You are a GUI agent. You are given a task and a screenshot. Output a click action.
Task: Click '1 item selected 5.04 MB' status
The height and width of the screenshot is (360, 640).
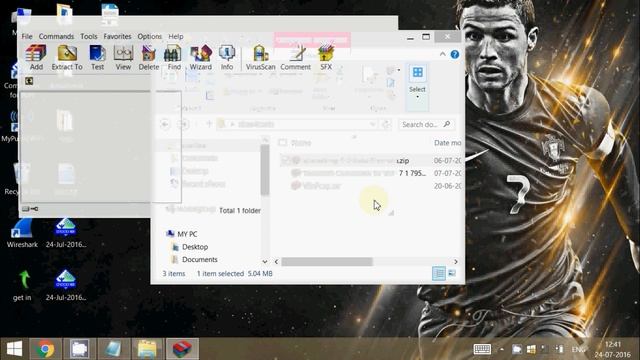tap(235, 273)
